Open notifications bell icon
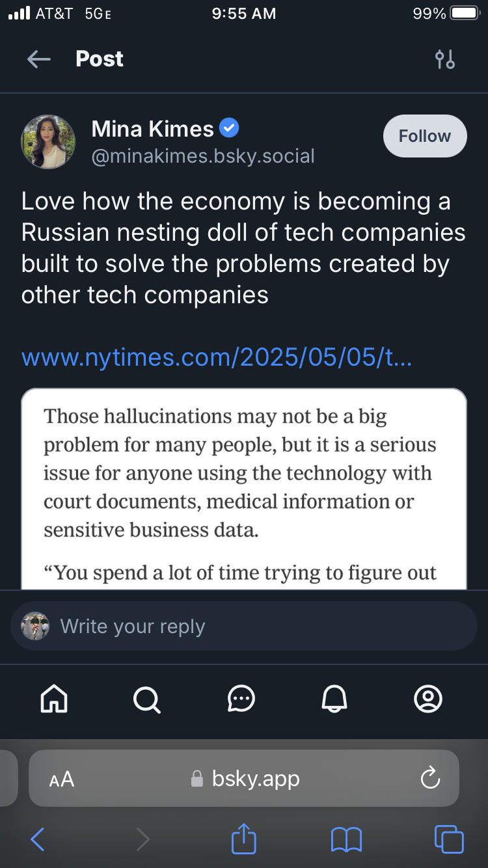This screenshot has width=488, height=868. [334, 699]
